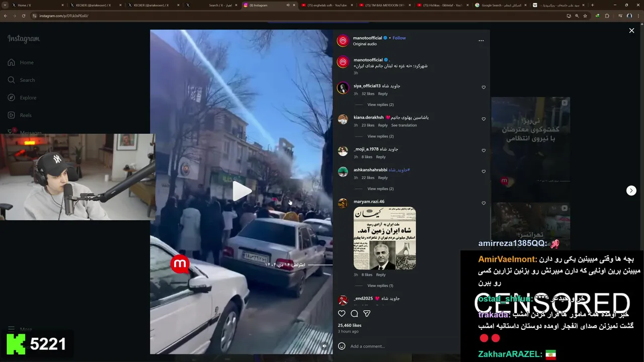This screenshot has width=644, height=362.
Task: Open browser profile avatar
Action: coord(629,16)
